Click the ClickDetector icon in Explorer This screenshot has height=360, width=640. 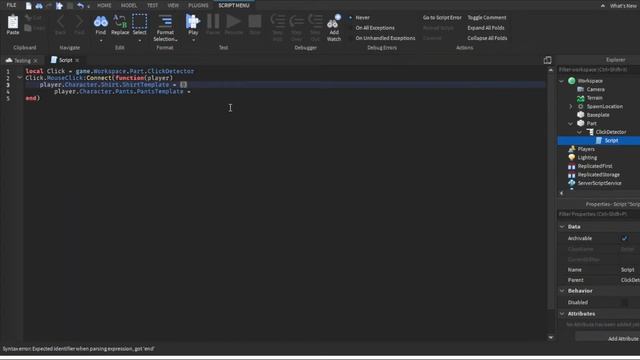tap(590, 132)
